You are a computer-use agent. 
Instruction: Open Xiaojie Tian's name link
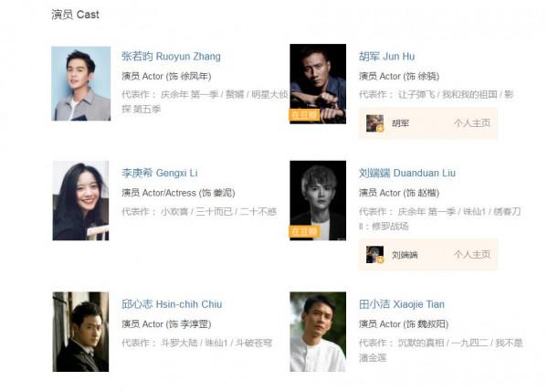point(402,304)
